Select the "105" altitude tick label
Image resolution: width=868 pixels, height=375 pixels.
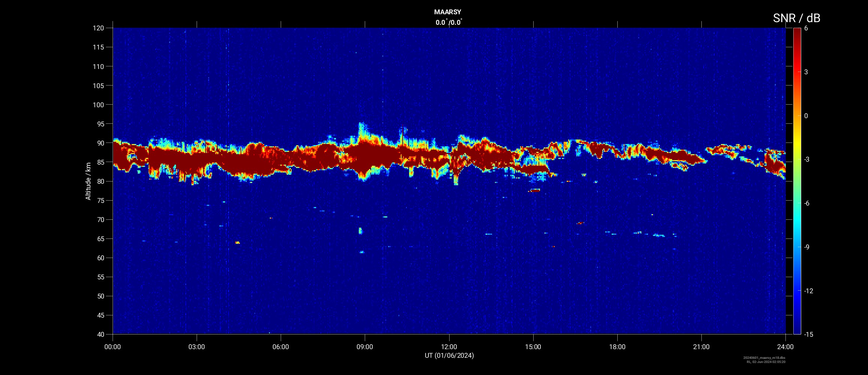point(98,85)
